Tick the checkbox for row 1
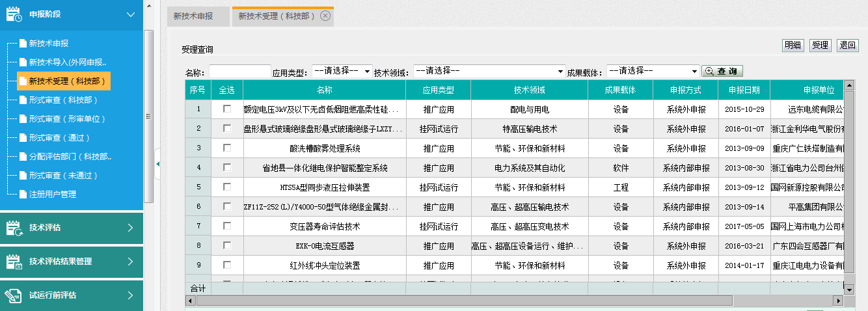Screen dimensions: 868x311 [x=227, y=109]
